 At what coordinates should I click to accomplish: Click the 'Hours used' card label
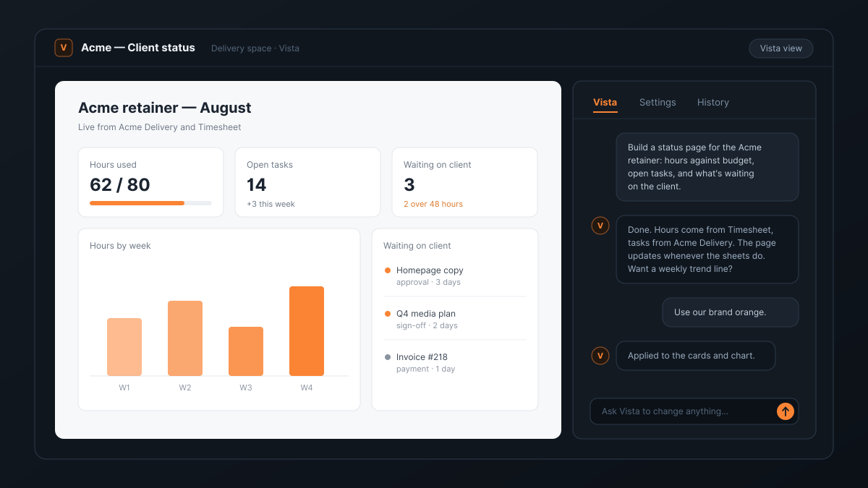pos(113,165)
